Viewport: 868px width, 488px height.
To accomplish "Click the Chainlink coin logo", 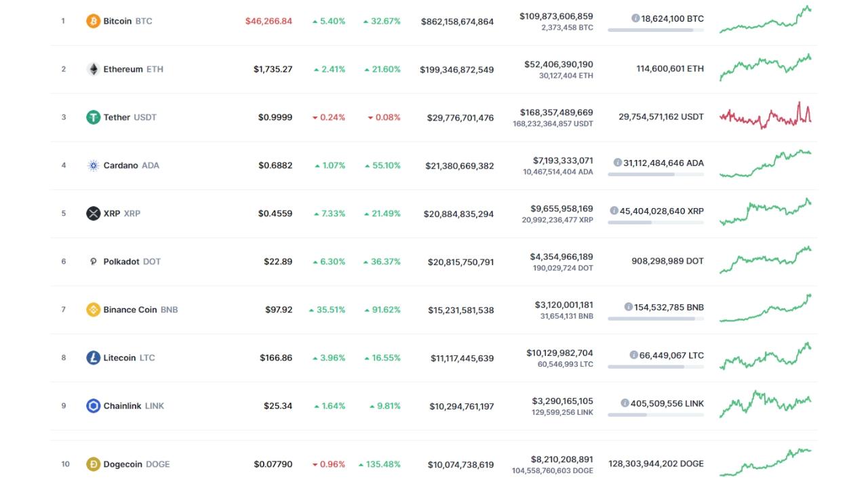I will click(x=93, y=406).
